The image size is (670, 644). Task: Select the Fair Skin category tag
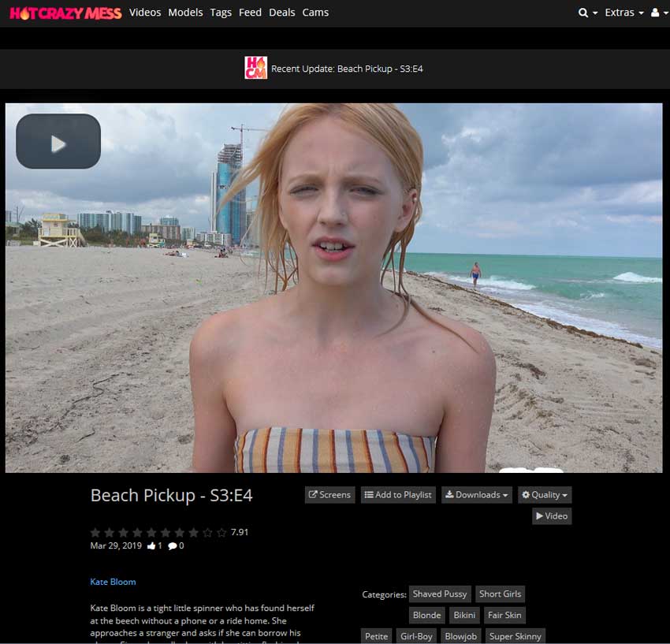[504, 615]
